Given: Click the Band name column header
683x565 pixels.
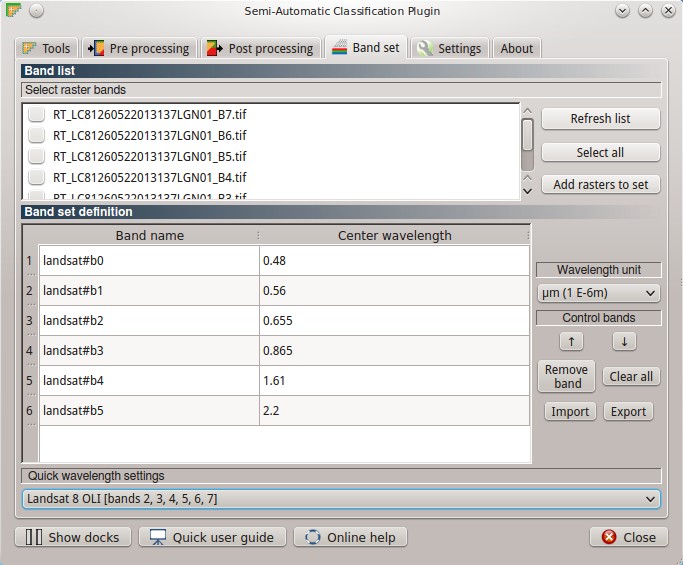Looking at the screenshot, I should (x=149, y=236).
